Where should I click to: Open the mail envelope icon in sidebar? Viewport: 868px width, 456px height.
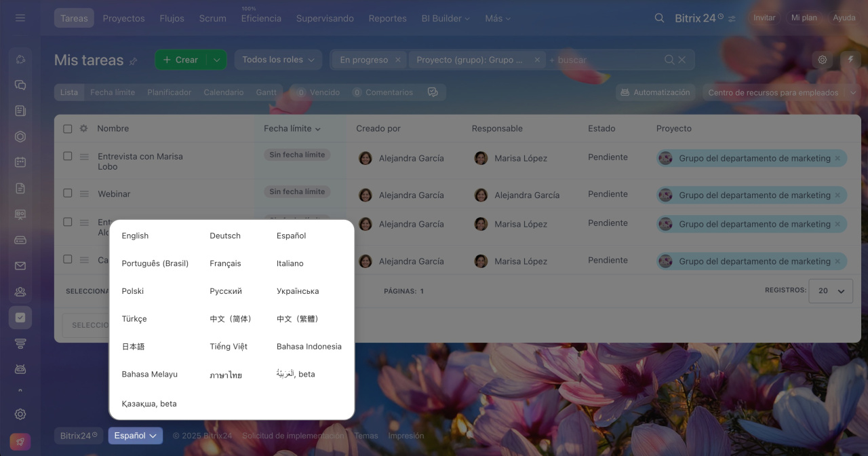coord(20,266)
